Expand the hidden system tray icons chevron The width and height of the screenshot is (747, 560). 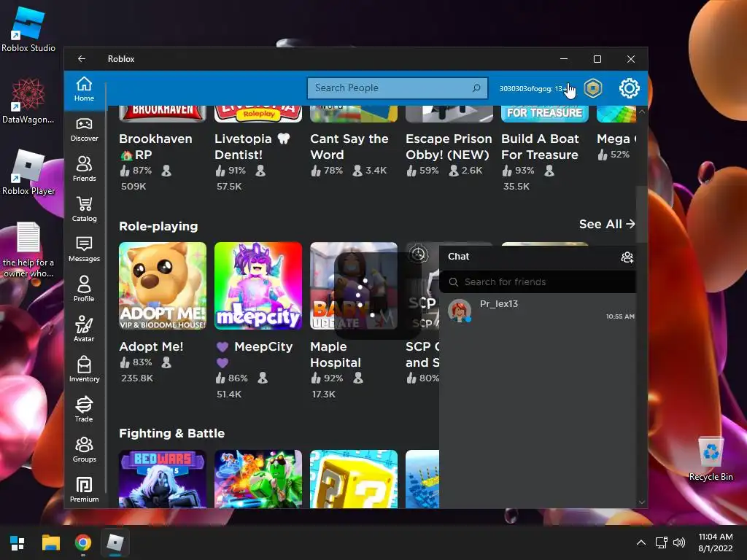pos(641,542)
